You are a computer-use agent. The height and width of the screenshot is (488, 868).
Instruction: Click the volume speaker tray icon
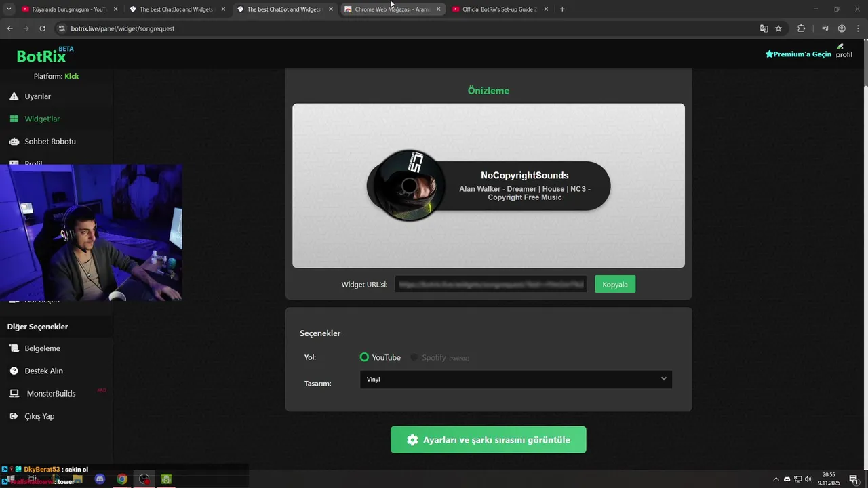[808, 479]
